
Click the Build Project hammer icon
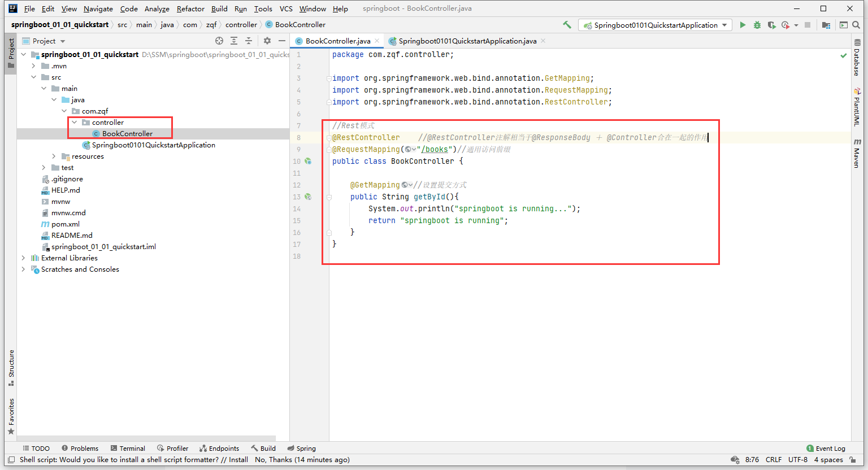tap(567, 25)
